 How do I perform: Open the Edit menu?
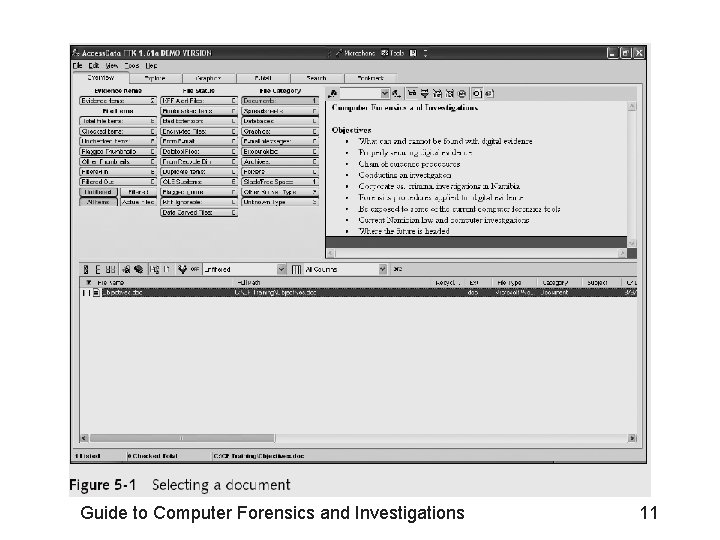coord(94,66)
